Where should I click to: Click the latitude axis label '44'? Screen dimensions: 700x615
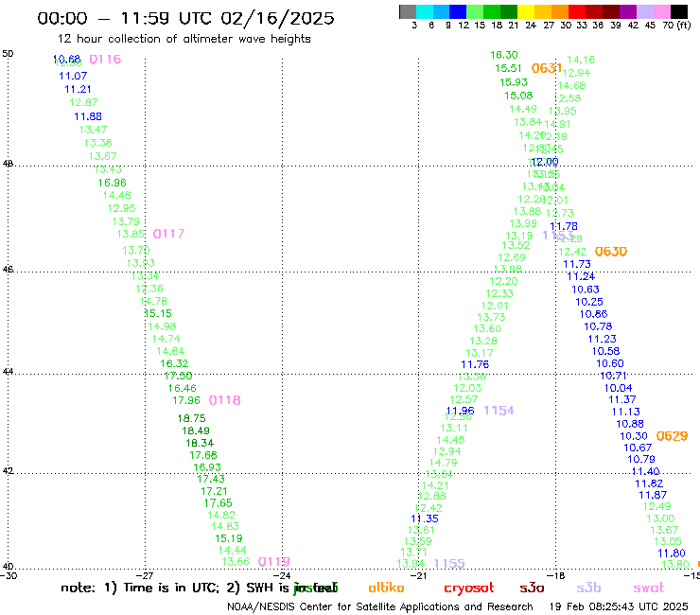tap(8, 372)
